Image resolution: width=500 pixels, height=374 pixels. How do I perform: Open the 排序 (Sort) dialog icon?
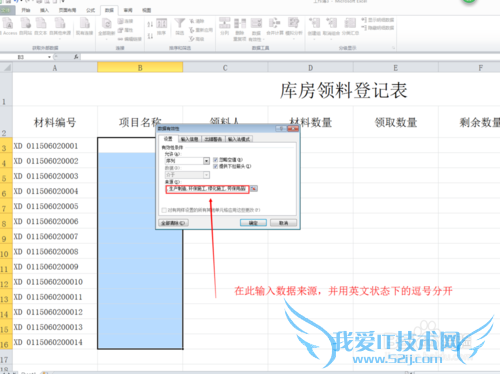point(162,27)
